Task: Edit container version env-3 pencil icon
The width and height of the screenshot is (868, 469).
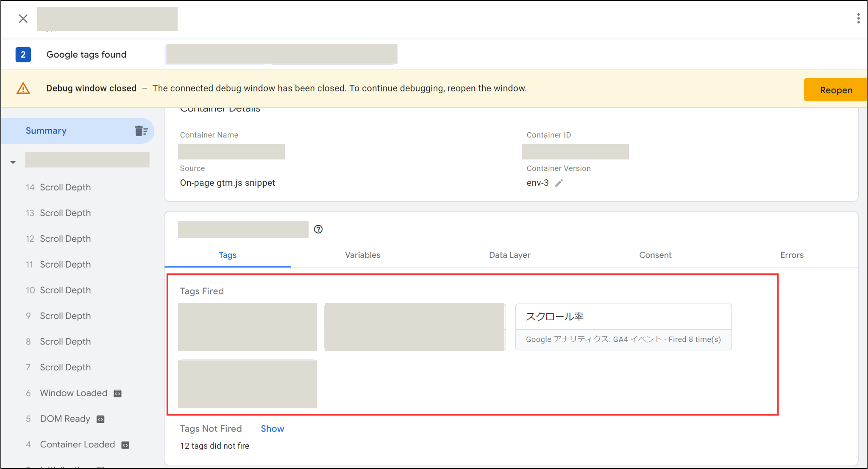Action: tap(559, 183)
